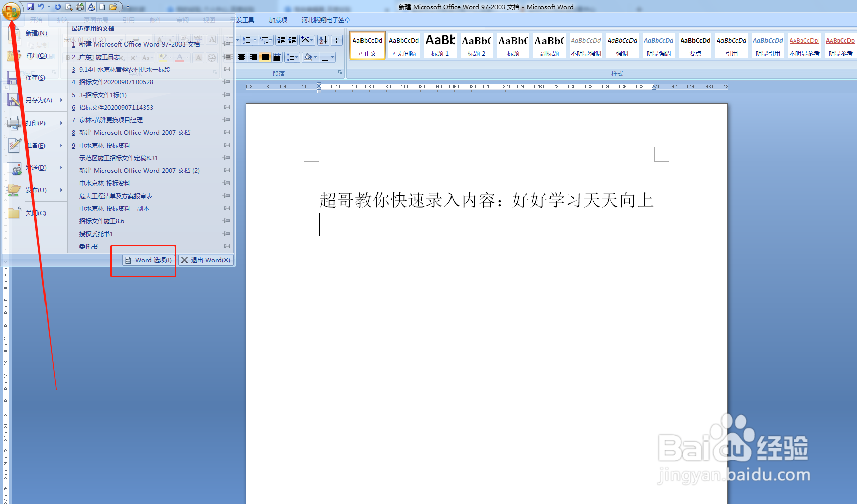The image size is (857, 504).
Task: Click the round Office button
Action: pyautogui.click(x=11, y=10)
